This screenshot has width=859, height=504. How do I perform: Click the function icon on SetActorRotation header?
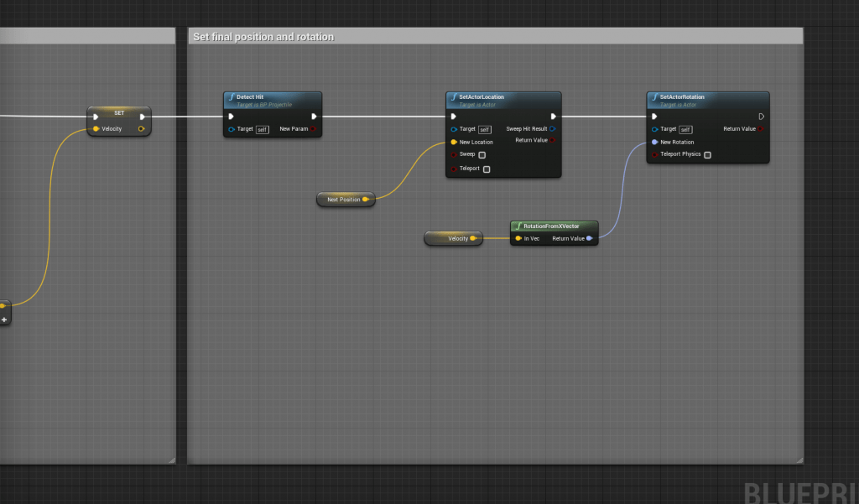tap(655, 96)
